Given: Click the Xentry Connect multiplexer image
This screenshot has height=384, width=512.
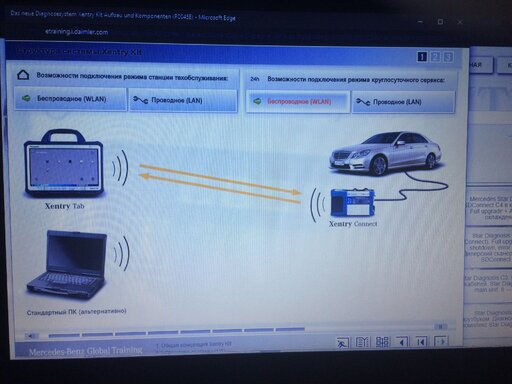Looking at the screenshot, I should (352, 202).
